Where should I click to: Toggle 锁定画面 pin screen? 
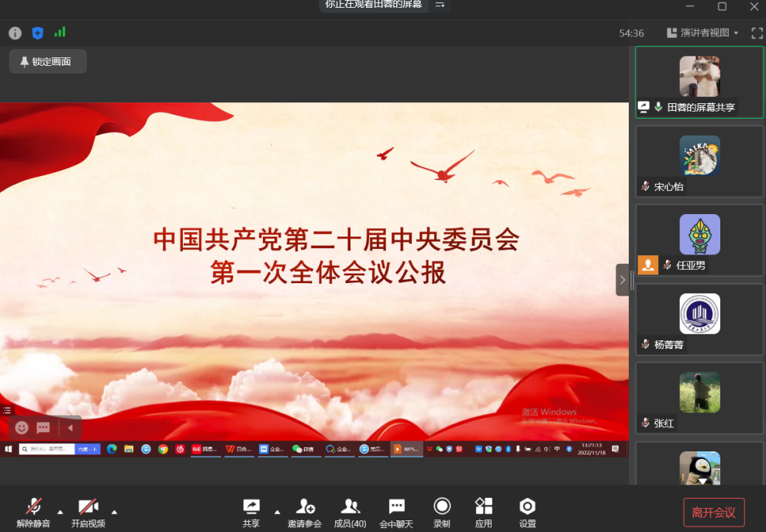(47, 61)
